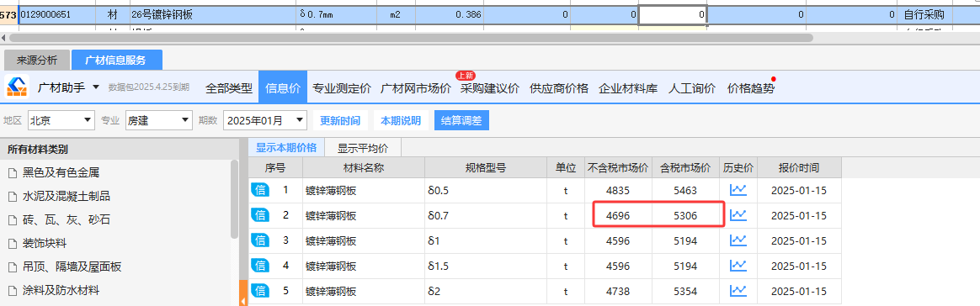
Task: Click the 信 badge on row 4
Action: tap(260, 266)
